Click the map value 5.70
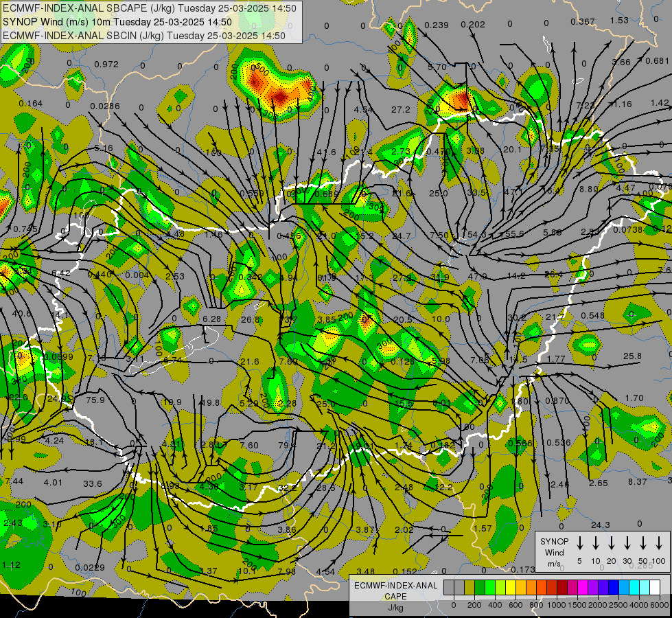 (437, 67)
